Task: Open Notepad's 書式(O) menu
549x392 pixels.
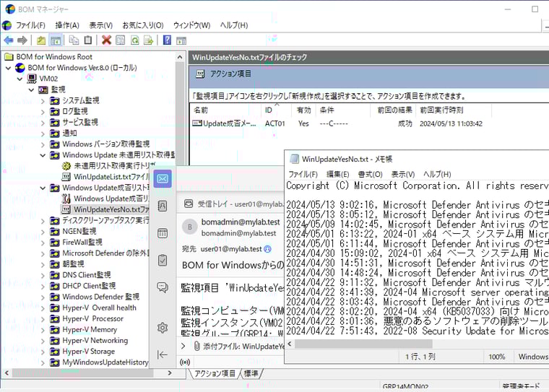Action: (x=370, y=174)
